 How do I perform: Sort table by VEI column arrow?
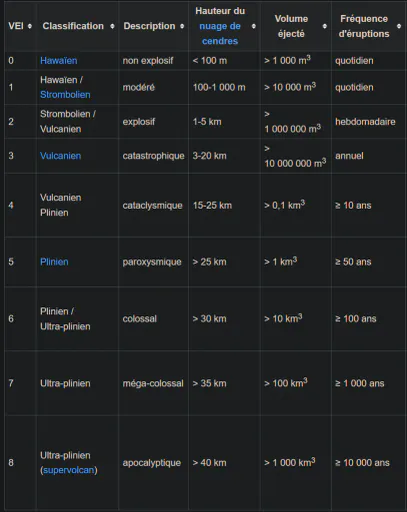[30, 26]
